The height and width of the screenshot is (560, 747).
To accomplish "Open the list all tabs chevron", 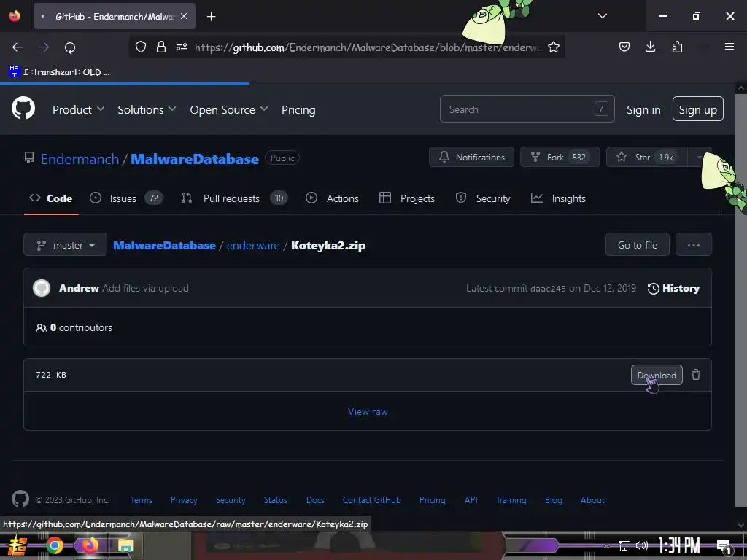I will [602, 16].
